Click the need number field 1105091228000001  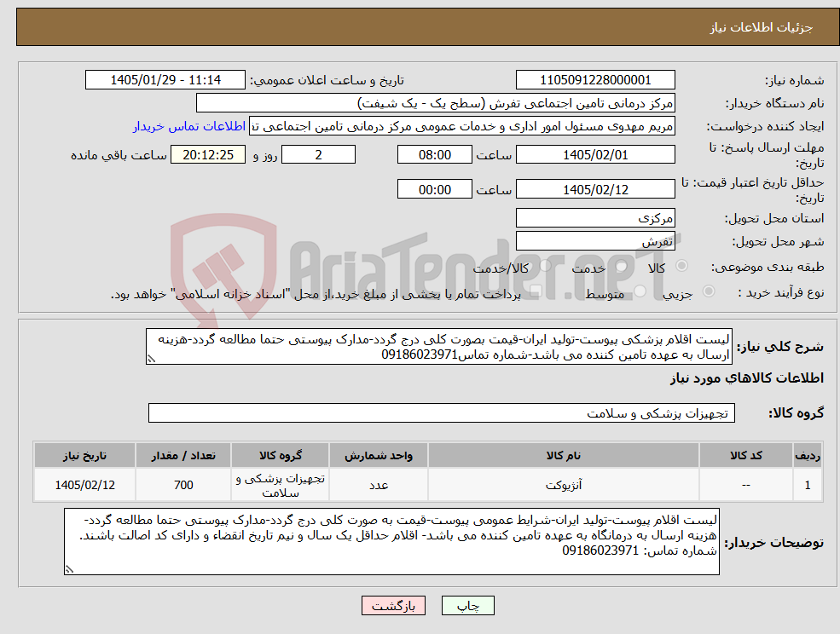(x=595, y=80)
